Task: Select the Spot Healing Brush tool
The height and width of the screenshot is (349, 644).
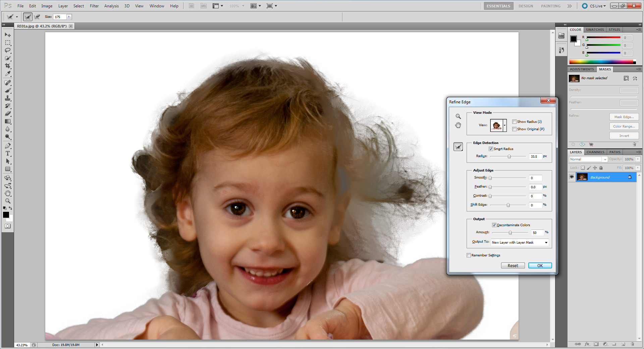Action: pyautogui.click(x=8, y=83)
